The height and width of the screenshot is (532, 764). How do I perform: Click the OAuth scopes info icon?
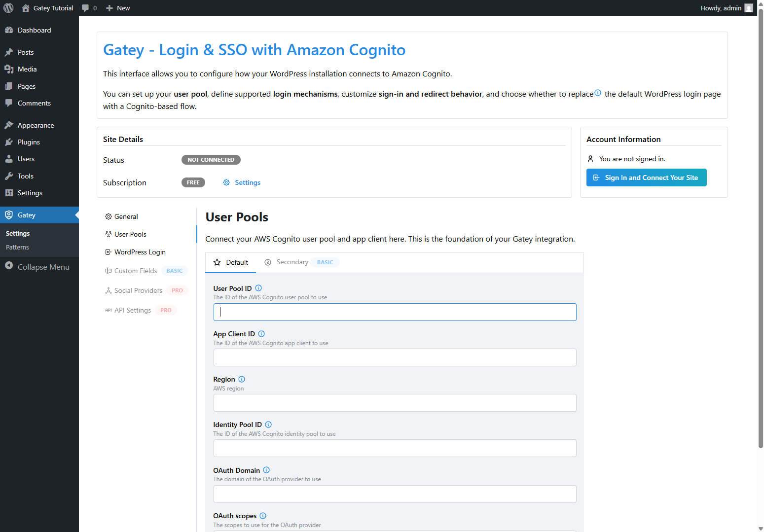coord(263,516)
